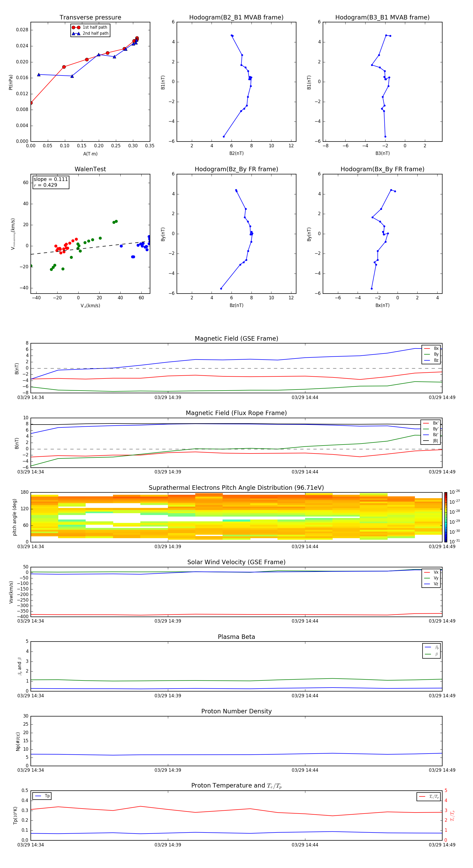Click the WalenTest plot title
The image size is (473, 868).
click(x=90, y=169)
